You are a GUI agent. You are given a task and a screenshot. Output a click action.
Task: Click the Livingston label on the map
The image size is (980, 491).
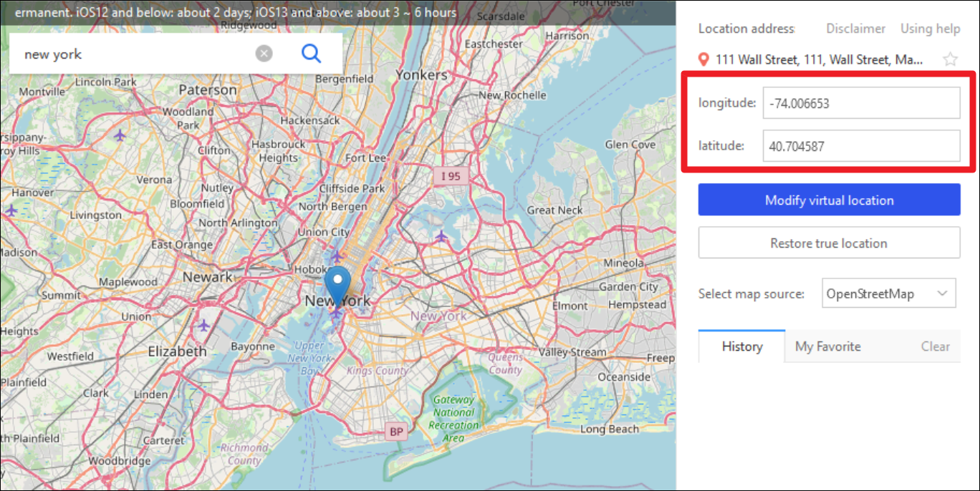[x=96, y=215]
